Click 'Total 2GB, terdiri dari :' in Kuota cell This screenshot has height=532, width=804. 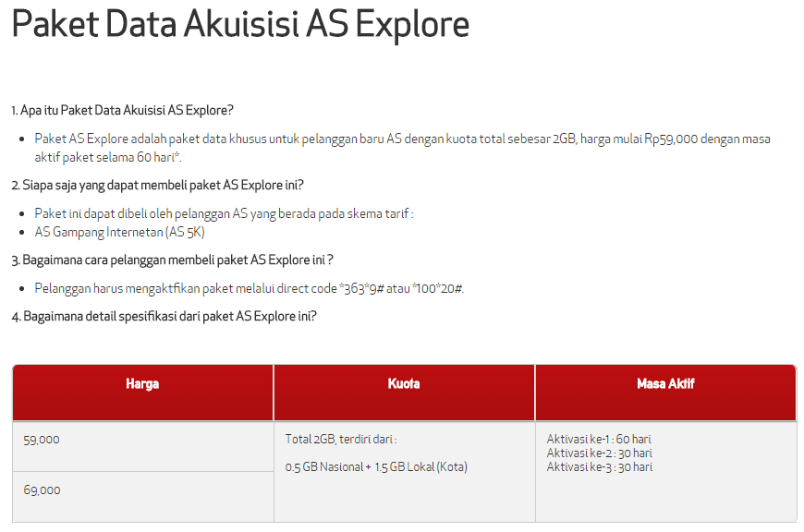[341, 440]
